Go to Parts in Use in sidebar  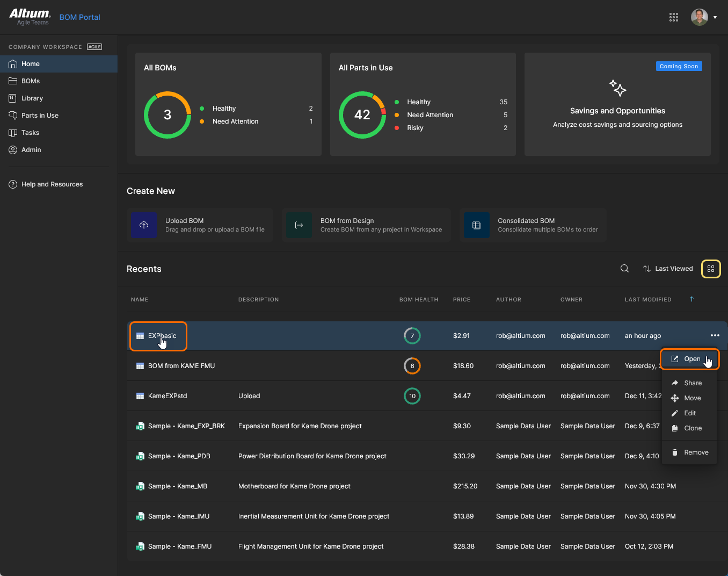[x=40, y=116]
